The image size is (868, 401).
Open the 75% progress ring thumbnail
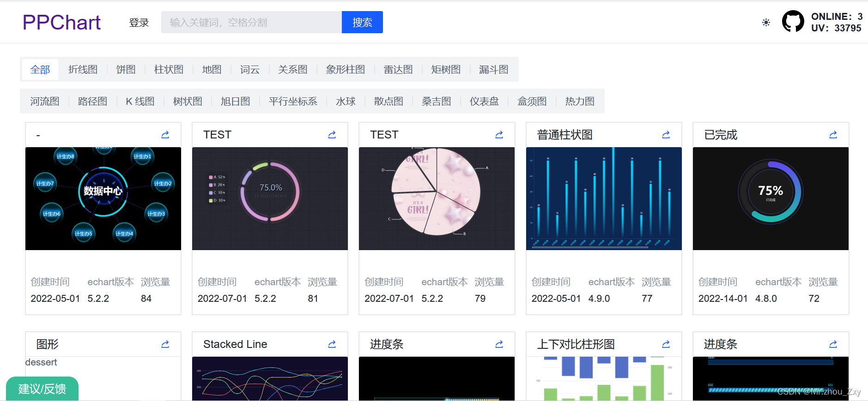(771, 198)
